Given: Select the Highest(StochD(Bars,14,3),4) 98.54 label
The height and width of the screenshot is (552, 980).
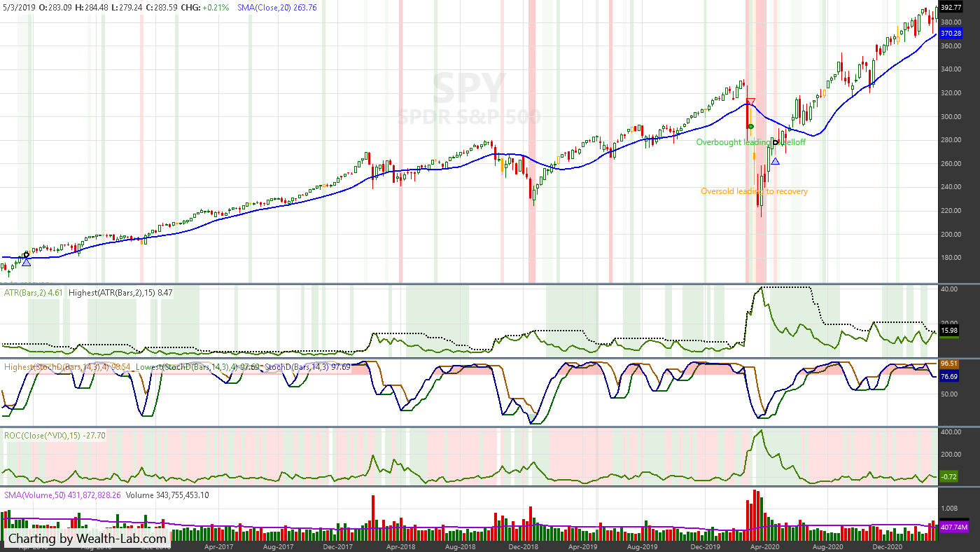Looking at the screenshot, I should [66, 366].
